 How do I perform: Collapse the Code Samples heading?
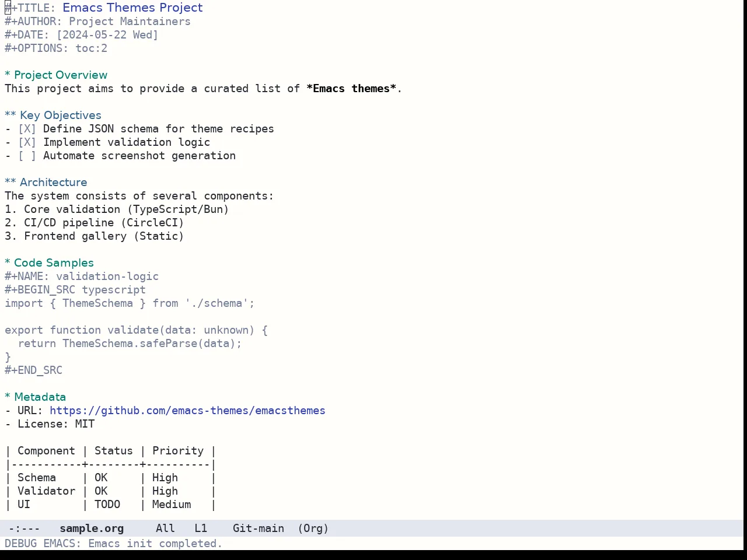tap(50, 263)
